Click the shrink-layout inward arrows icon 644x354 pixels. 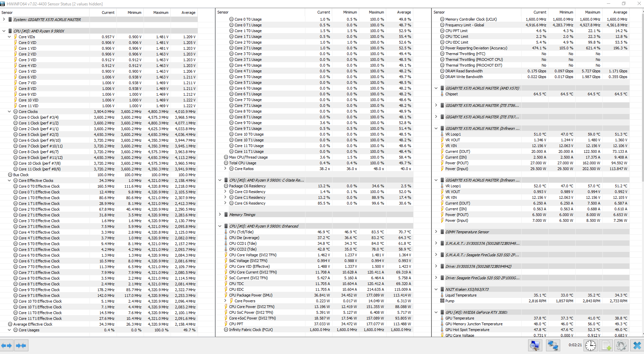(x=21, y=346)
